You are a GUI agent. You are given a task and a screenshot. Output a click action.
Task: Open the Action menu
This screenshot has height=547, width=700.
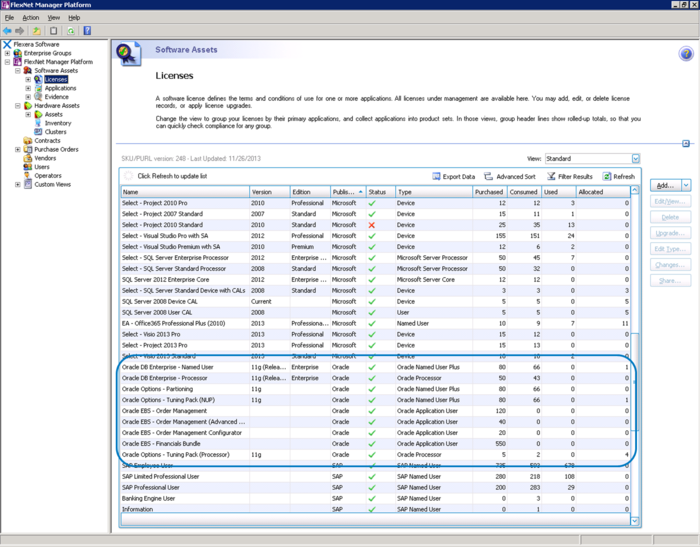tap(30, 17)
